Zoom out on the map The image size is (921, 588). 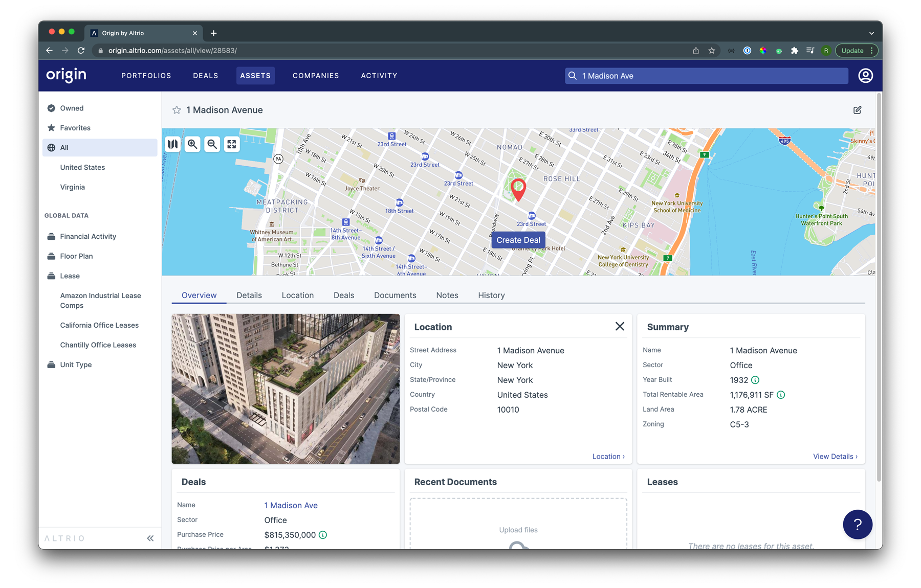tap(212, 144)
